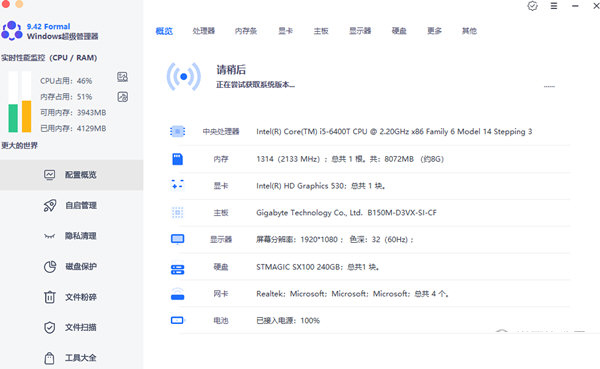Click the CPU占用 46% reading
Image resolution: width=600 pixels, height=369 pixels.
click(66, 81)
